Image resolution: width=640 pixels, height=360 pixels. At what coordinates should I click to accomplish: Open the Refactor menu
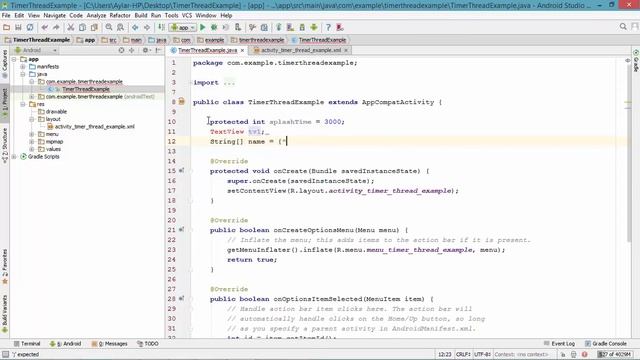[x=120, y=16]
